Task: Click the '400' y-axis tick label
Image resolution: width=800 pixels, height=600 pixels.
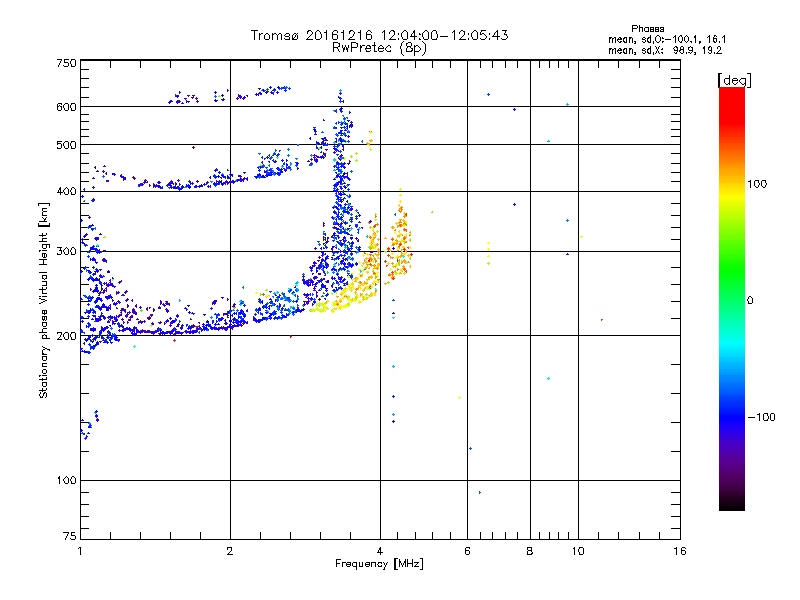Action: click(x=66, y=191)
